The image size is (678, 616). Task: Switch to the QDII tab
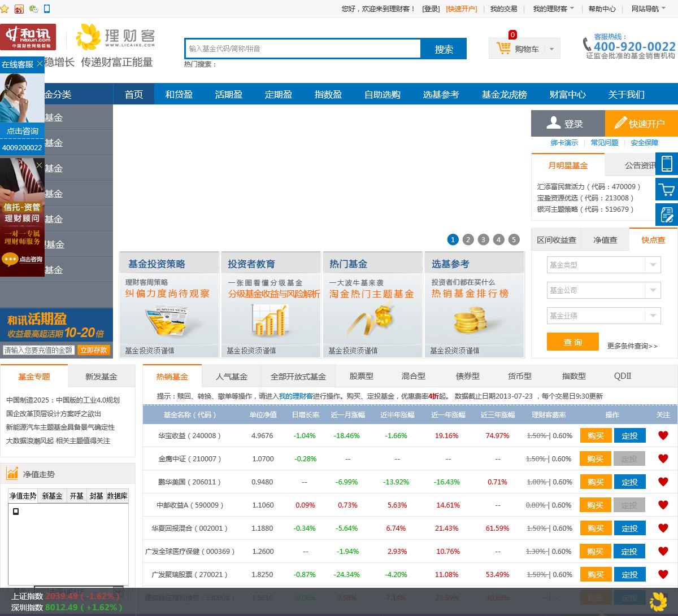point(623,375)
